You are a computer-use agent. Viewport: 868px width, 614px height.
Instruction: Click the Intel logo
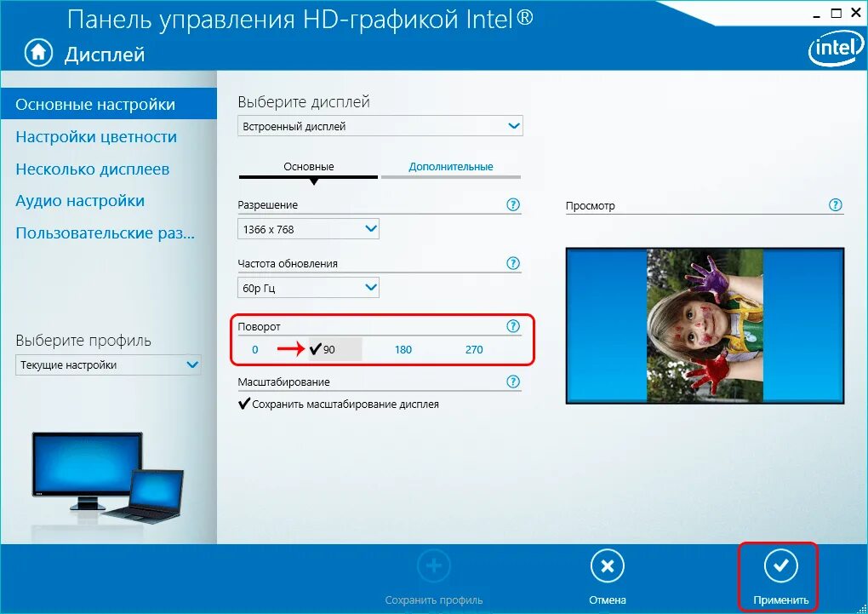(x=837, y=48)
